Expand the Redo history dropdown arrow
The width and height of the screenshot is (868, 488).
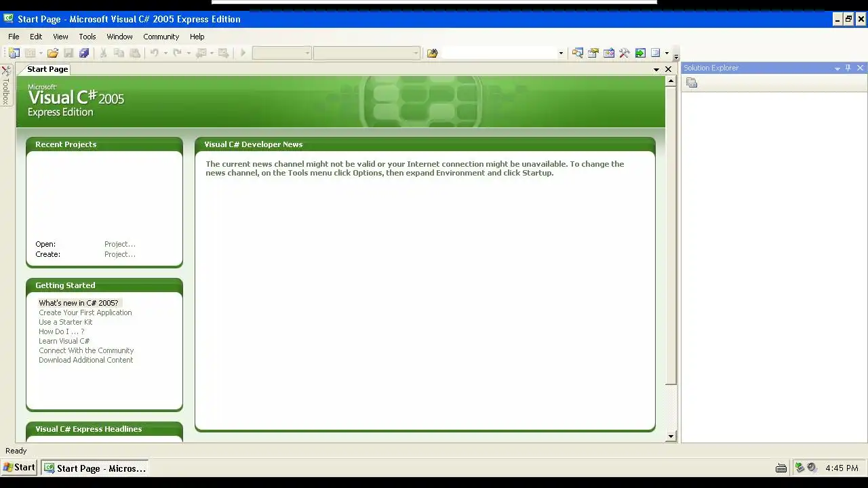tap(188, 53)
